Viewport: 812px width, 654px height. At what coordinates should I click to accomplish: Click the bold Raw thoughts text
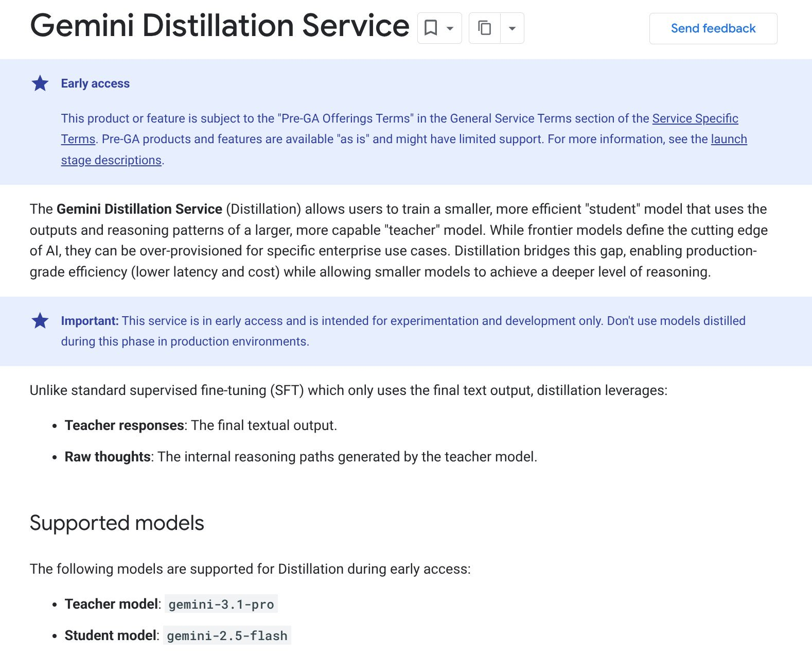[108, 457]
